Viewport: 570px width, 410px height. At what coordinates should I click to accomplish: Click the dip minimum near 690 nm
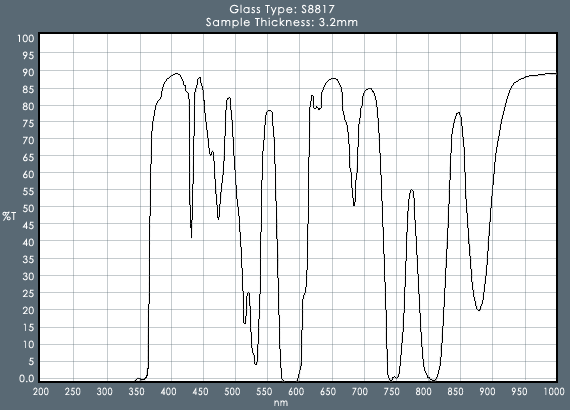[354, 205]
